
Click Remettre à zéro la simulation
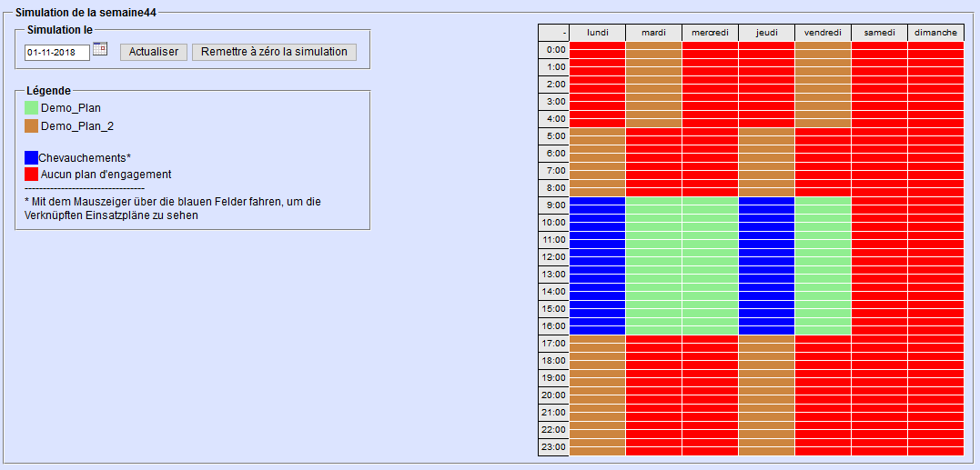click(274, 52)
